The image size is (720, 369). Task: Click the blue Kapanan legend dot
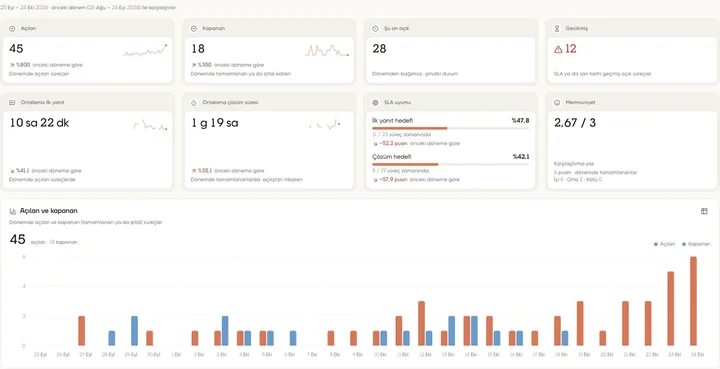(684, 244)
